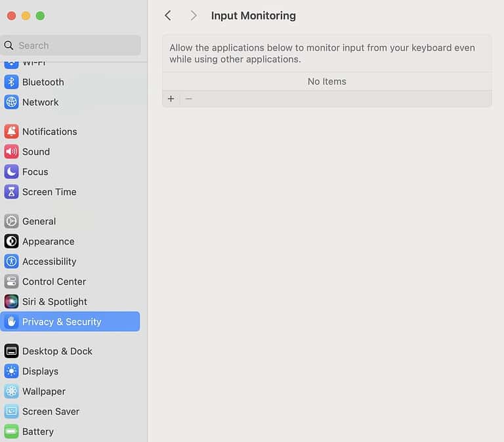Click the forward chevron button
This screenshot has width=504, height=442.
coord(193,16)
